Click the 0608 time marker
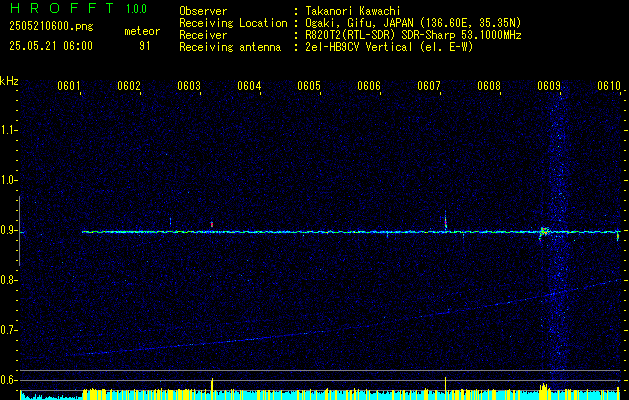The image size is (629, 400). tap(489, 85)
